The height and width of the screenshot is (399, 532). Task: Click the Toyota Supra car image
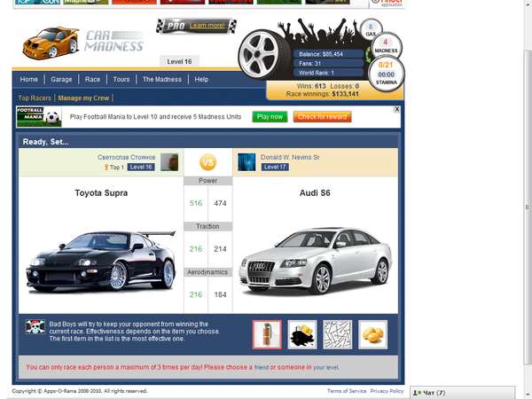coord(101,261)
